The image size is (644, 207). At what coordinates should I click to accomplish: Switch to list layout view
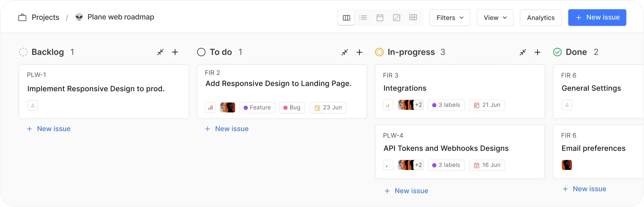tap(363, 18)
